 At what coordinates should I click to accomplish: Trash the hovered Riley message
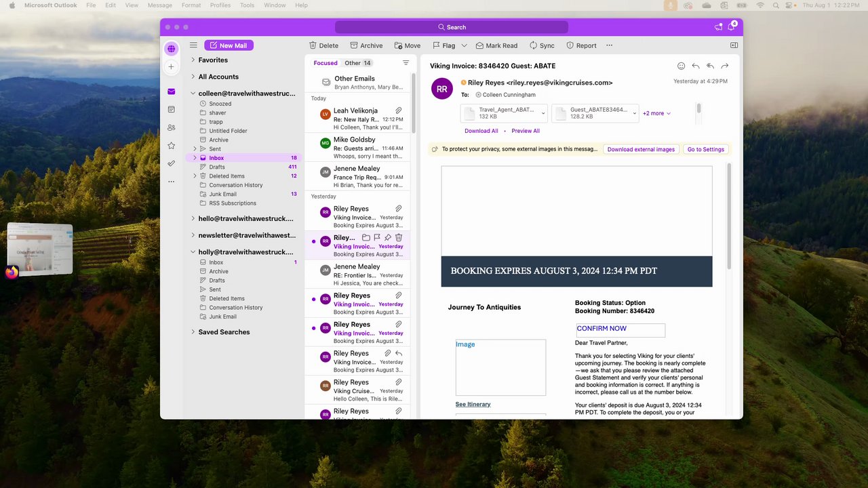click(x=399, y=238)
